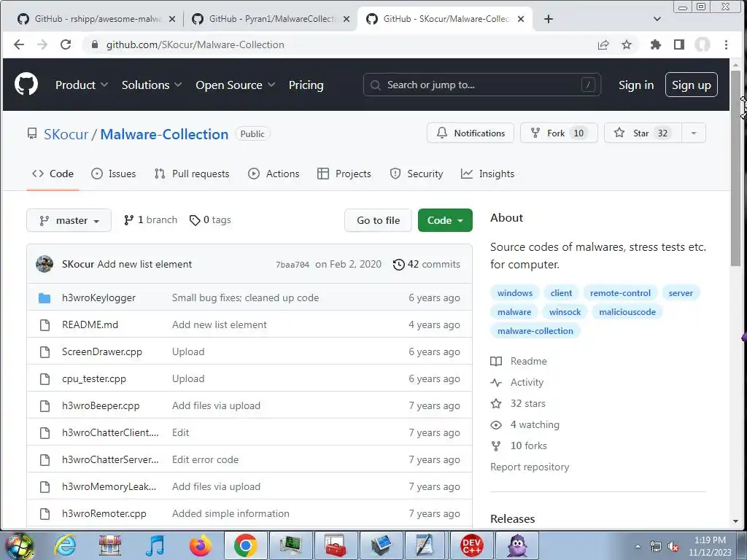This screenshot has width=747, height=560.
Task: Open the Chrome side panel icon
Action: [x=679, y=44]
